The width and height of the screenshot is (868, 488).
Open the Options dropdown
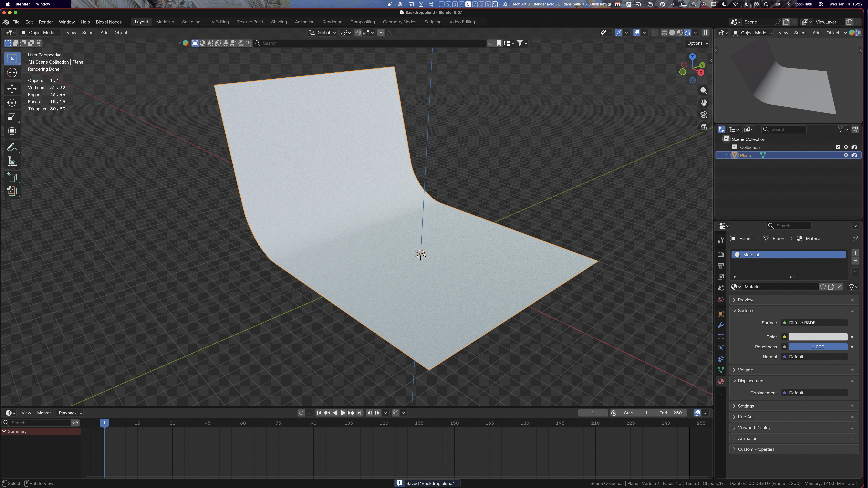[697, 43]
